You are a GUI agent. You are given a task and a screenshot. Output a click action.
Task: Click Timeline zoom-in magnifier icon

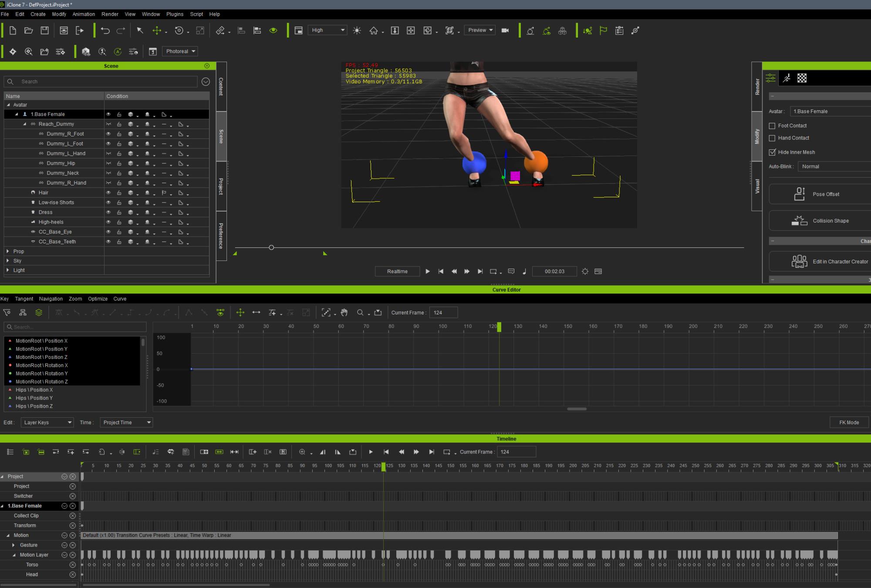tap(302, 452)
